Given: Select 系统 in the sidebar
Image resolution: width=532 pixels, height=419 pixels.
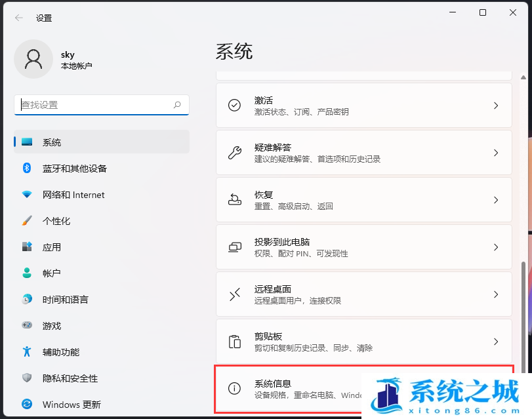Looking at the screenshot, I should pyautogui.click(x=102, y=142).
